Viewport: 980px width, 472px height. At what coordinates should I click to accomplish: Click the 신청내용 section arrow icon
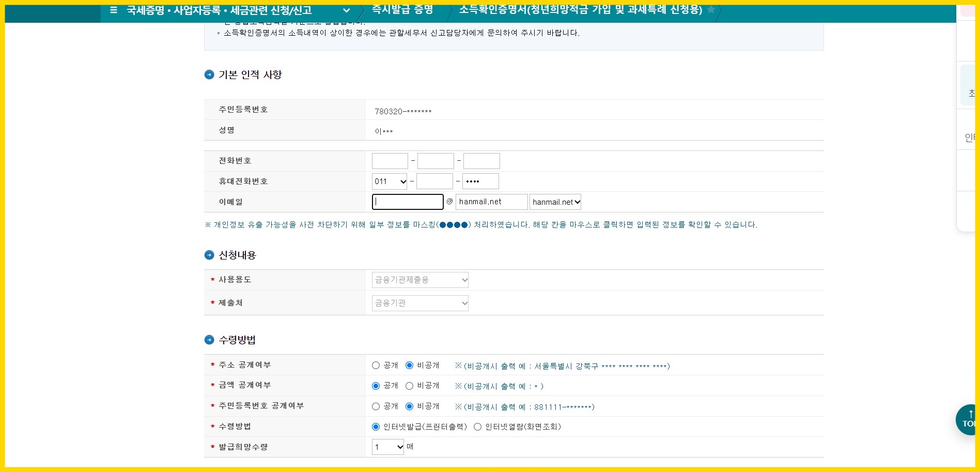click(209, 255)
